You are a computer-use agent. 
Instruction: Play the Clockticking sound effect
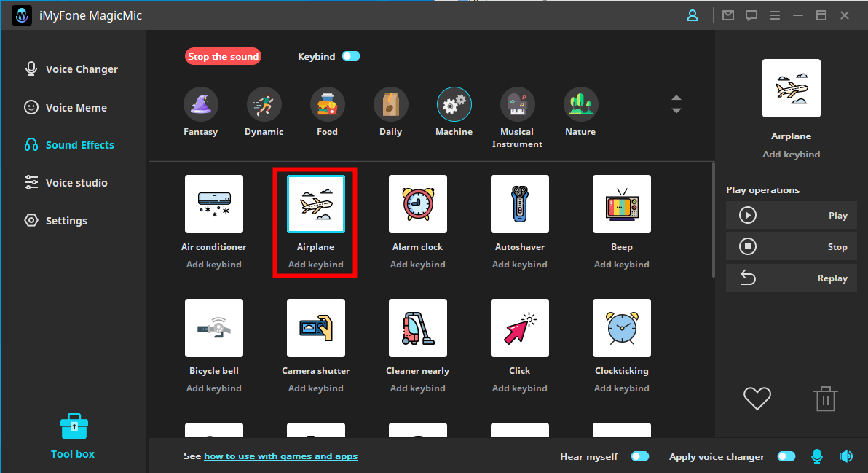pyautogui.click(x=622, y=328)
